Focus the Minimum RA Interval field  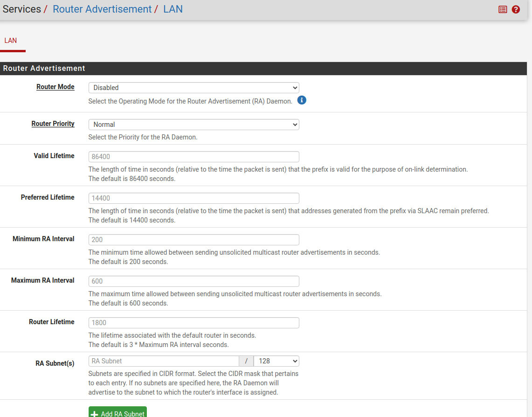point(194,240)
